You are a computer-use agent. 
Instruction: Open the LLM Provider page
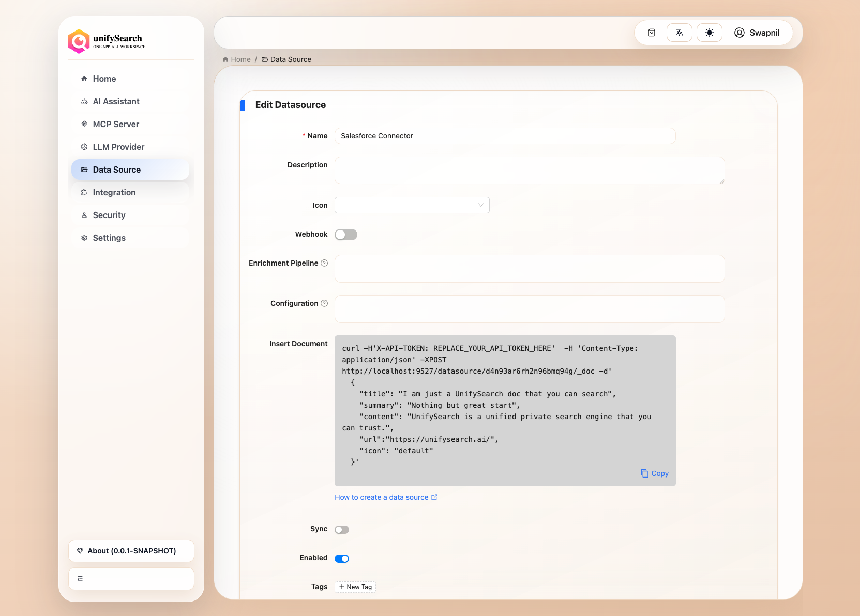(118, 147)
